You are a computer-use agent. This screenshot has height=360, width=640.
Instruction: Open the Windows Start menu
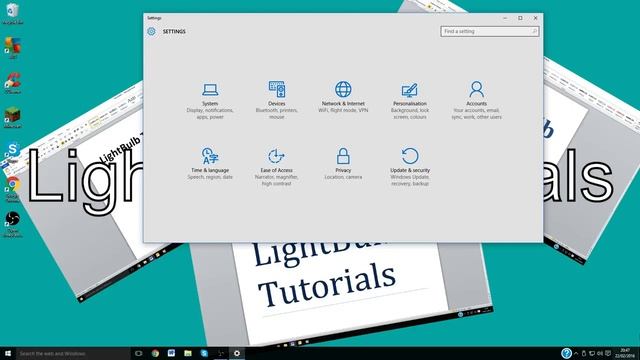[x=8, y=353]
